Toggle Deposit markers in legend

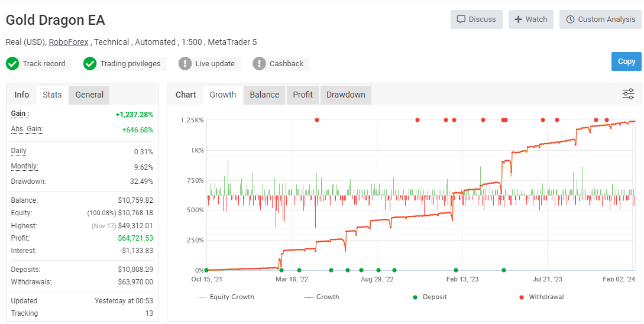(x=429, y=297)
